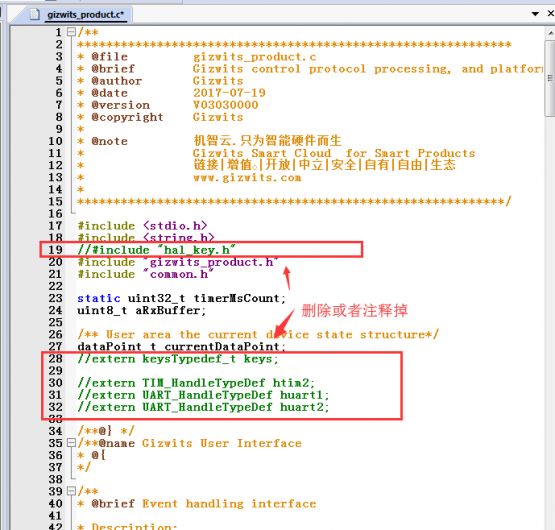This screenshot has width=555, height=530.
Task: Click the scrollbar up arrow
Action: coord(550,33)
